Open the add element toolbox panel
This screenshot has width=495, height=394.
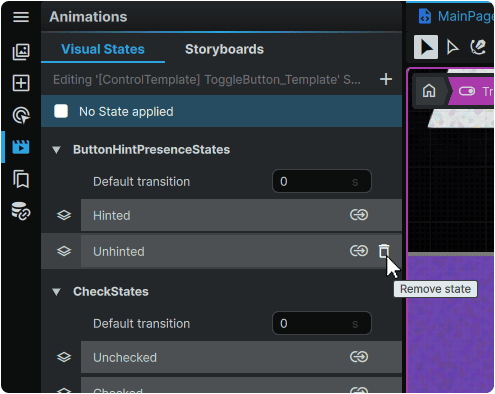21,83
